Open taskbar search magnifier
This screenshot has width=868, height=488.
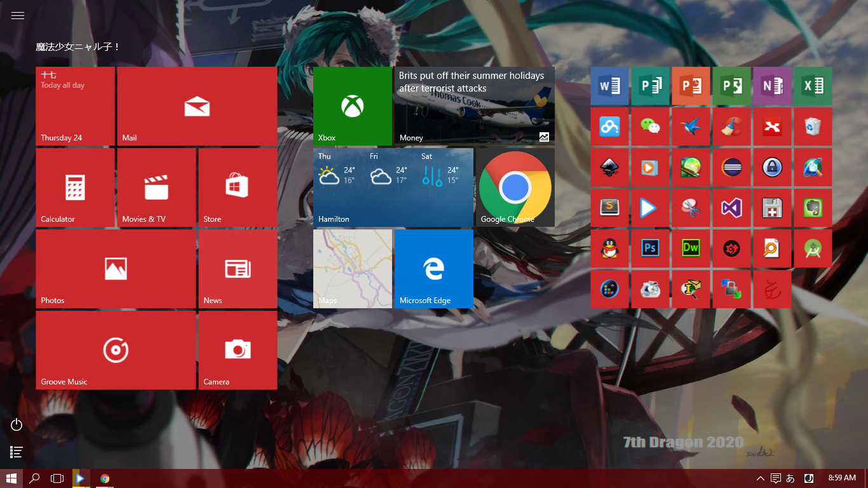(35, 478)
